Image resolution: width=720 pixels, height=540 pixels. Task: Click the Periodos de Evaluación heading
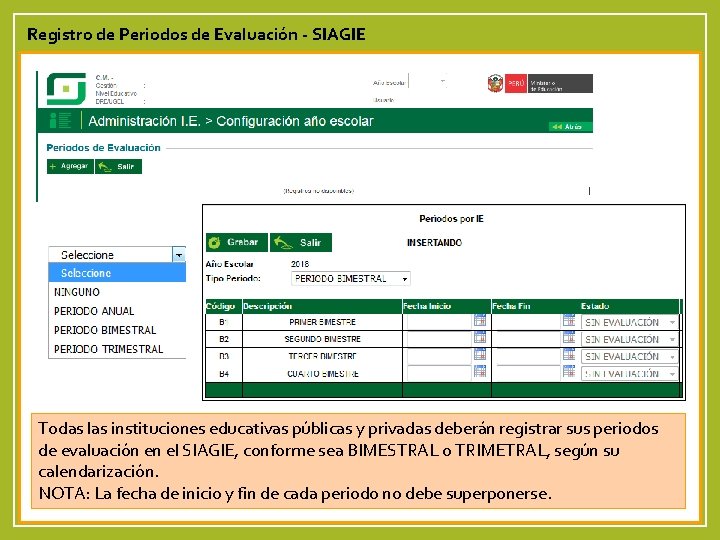point(103,148)
